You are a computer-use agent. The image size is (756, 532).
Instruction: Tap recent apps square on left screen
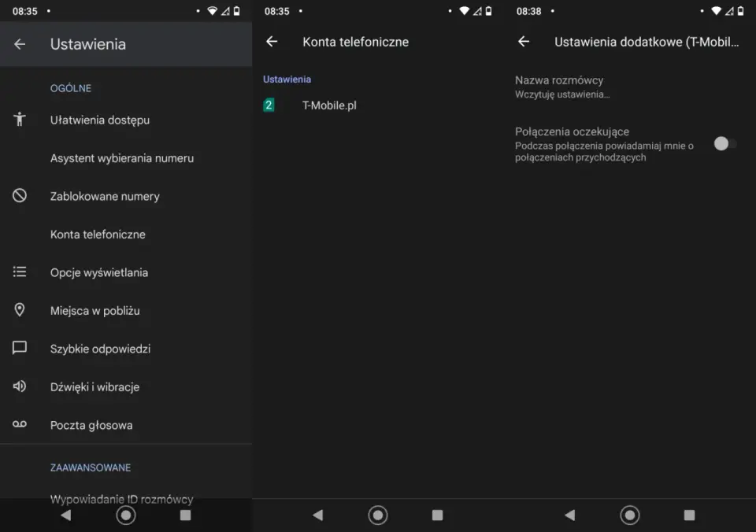click(186, 515)
